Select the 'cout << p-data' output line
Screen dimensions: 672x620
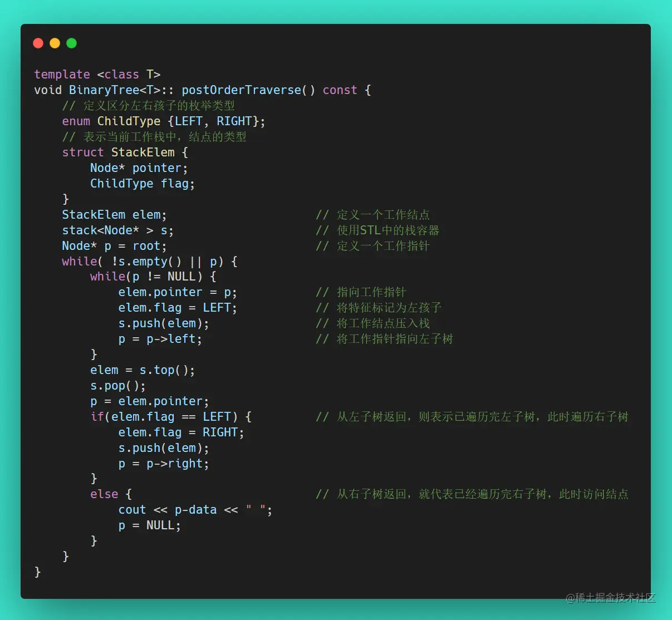click(195, 510)
